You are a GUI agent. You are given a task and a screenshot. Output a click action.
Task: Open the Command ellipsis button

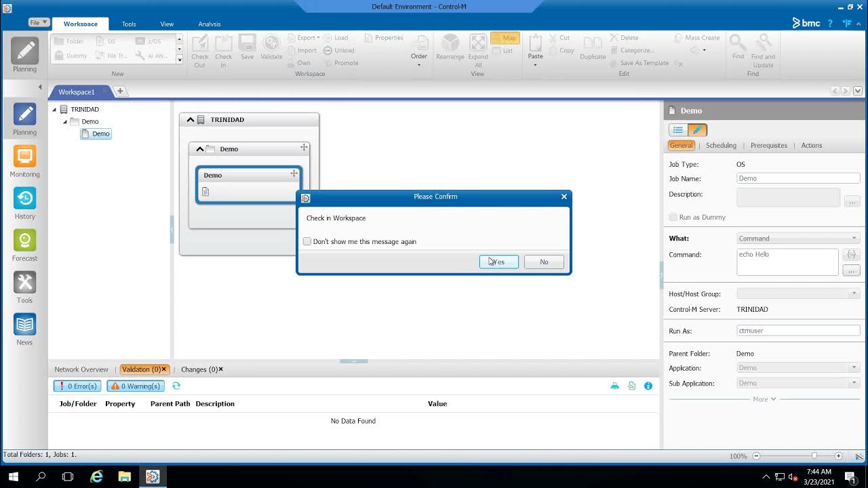(851, 270)
